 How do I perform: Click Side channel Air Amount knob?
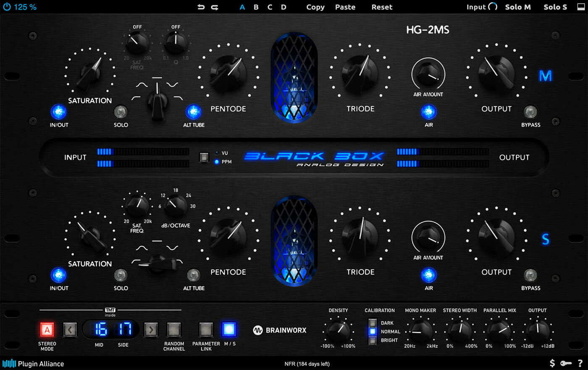[428, 237]
